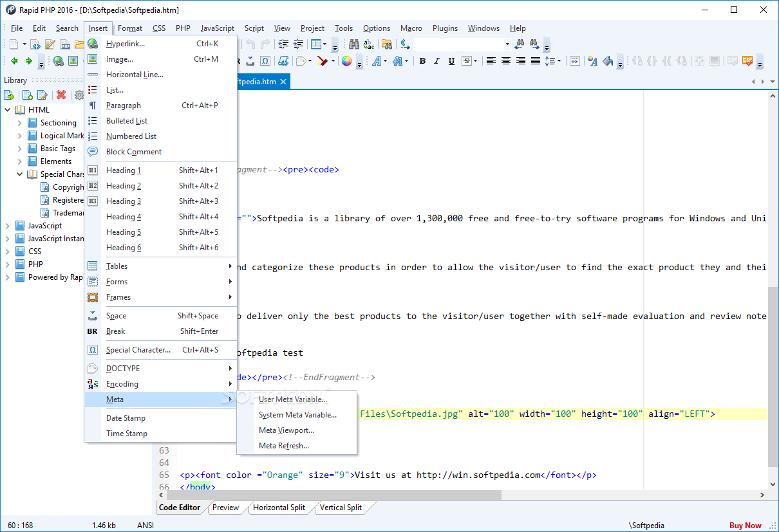The image size is (779, 532).
Task: Click the Align Left icon
Action: pyautogui.click(x=491, y=61)
